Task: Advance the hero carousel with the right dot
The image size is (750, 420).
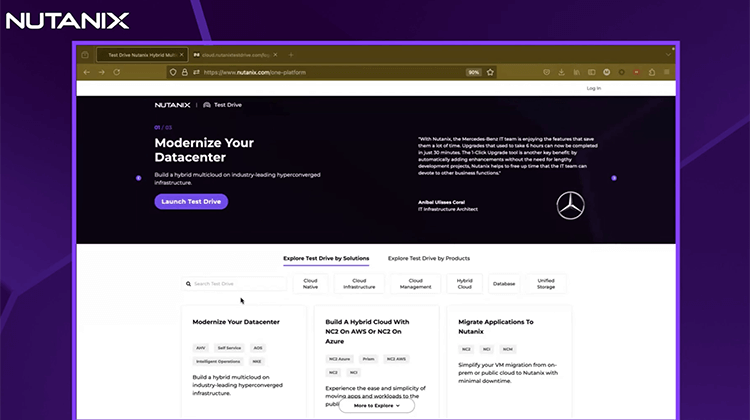Action: tap(614, 178)
